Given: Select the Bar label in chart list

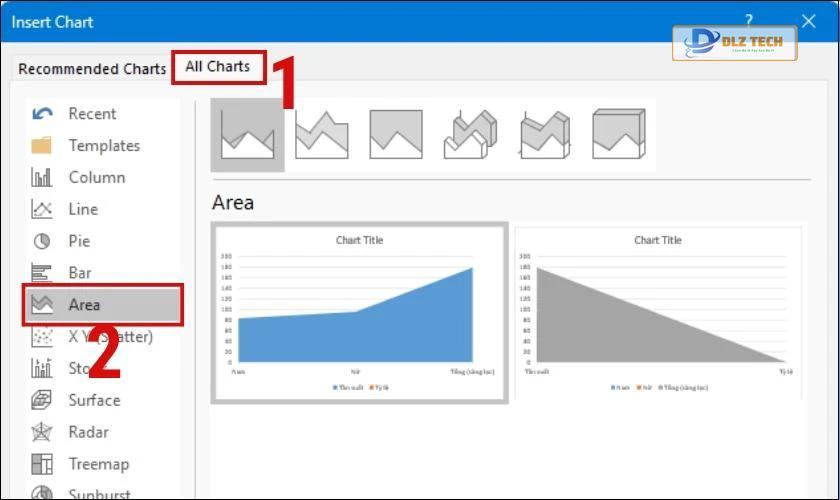Looking at the screenshot, I should click(80, 273).
